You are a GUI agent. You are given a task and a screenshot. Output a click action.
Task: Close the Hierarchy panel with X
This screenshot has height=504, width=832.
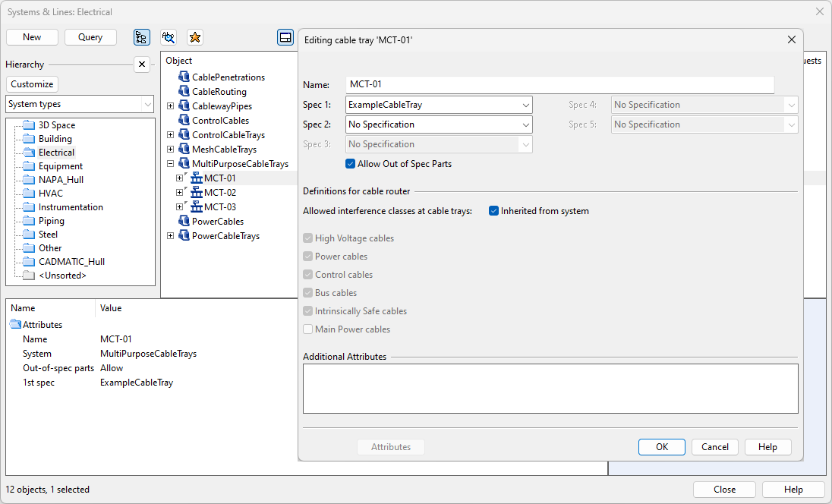pos(142,65)
